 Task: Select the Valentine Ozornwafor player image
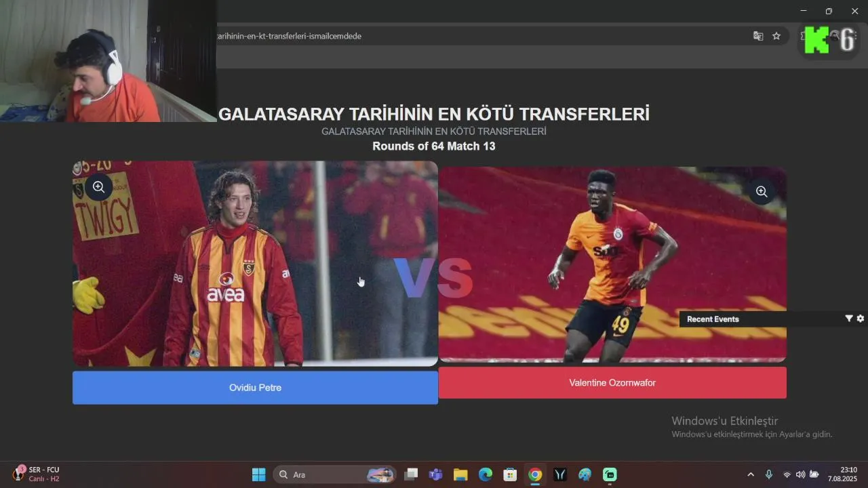pyautogui.click(x=612, y=264)
